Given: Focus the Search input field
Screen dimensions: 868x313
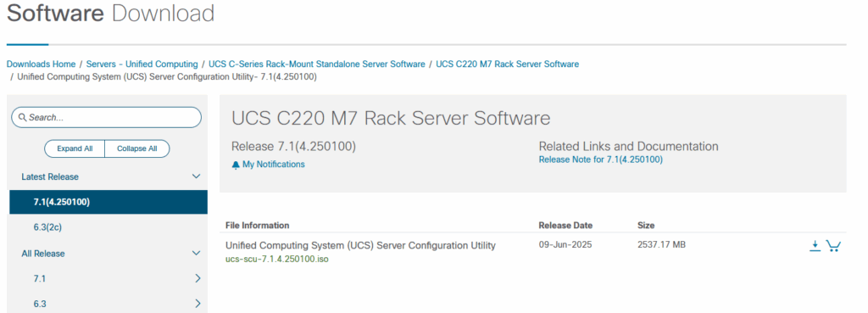Looking at the screenshot, I should [x=106, y=117].
